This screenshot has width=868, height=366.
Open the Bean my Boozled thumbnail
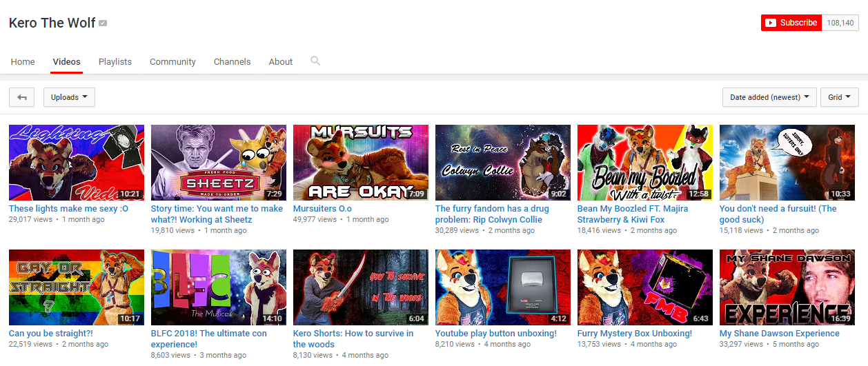pyautogui.click(x=645, y=163)
